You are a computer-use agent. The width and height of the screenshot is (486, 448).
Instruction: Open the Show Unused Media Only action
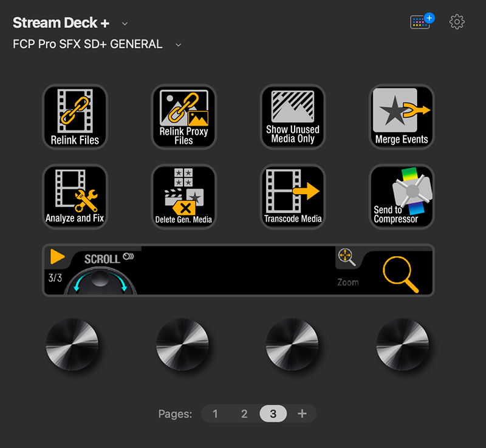coord(292,117)
